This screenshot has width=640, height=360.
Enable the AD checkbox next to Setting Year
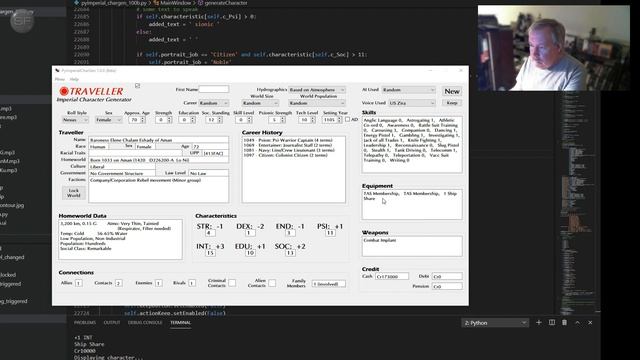(x=347, y=120)
